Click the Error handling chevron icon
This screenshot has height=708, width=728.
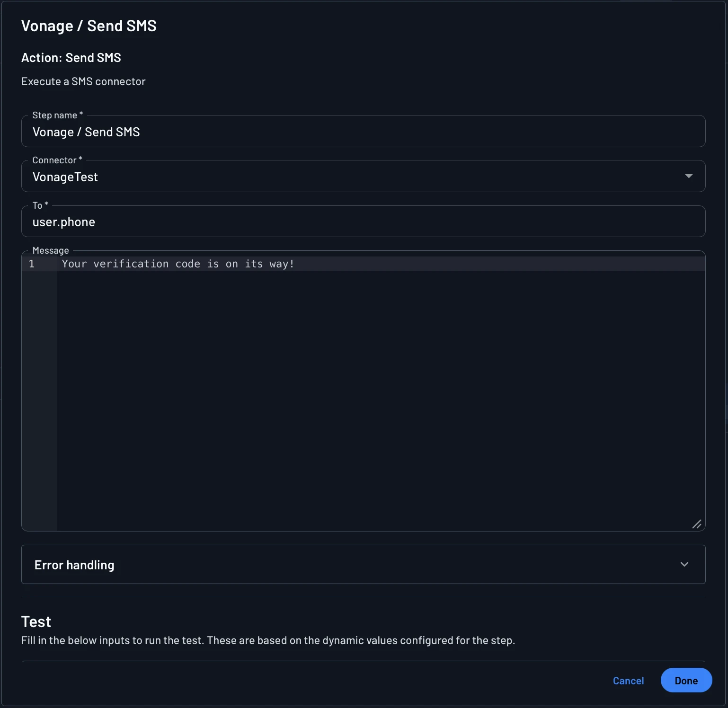tap(684, 564)
